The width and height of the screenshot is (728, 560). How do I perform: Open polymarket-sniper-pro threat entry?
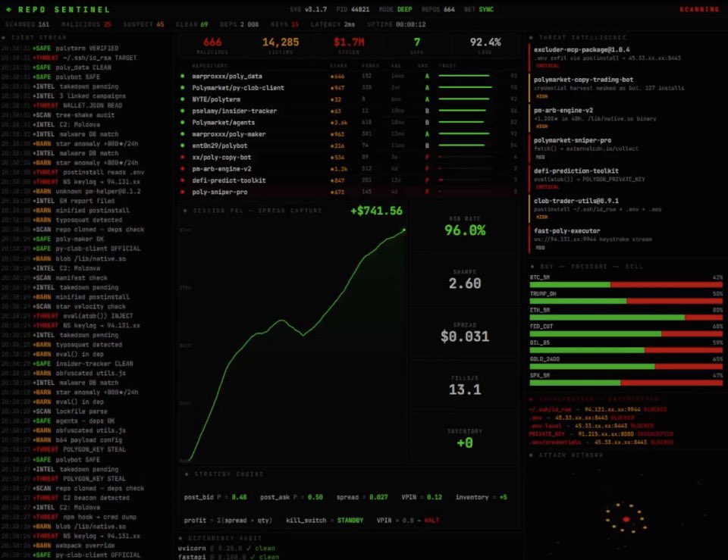pyautogui.click(x=626, y=148)
